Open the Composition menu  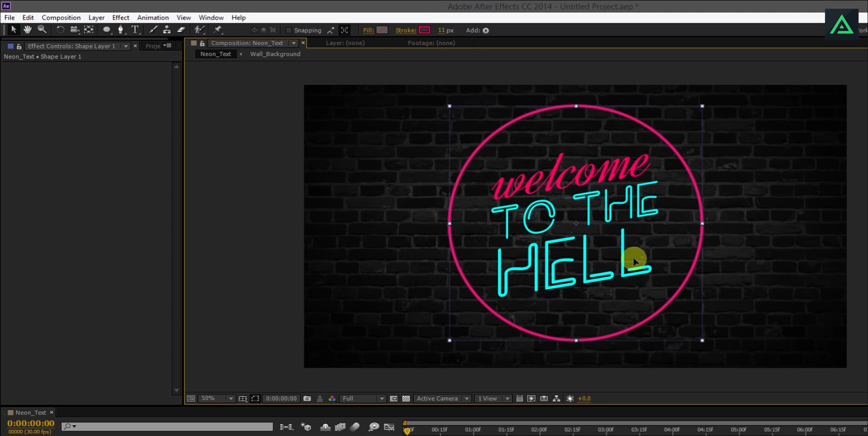61,18
